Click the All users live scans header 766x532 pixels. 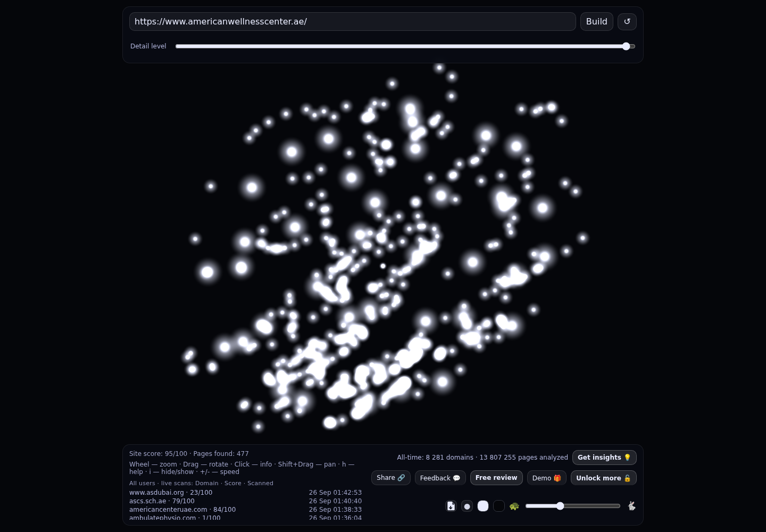[x=201, y=483]
